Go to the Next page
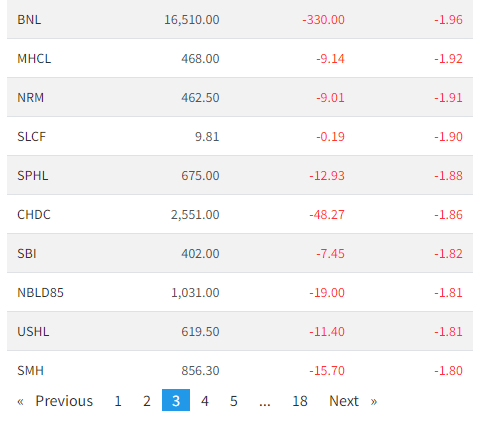Image resolution: width=489 pixels, height=426 pixels. tap(353, 400)
